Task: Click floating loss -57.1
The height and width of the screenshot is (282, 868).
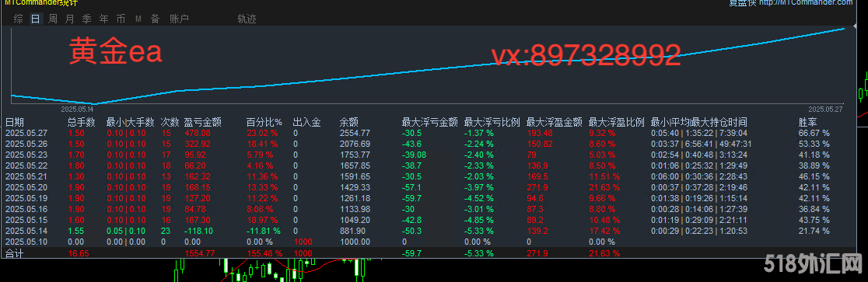Action: tap(412, 187)
